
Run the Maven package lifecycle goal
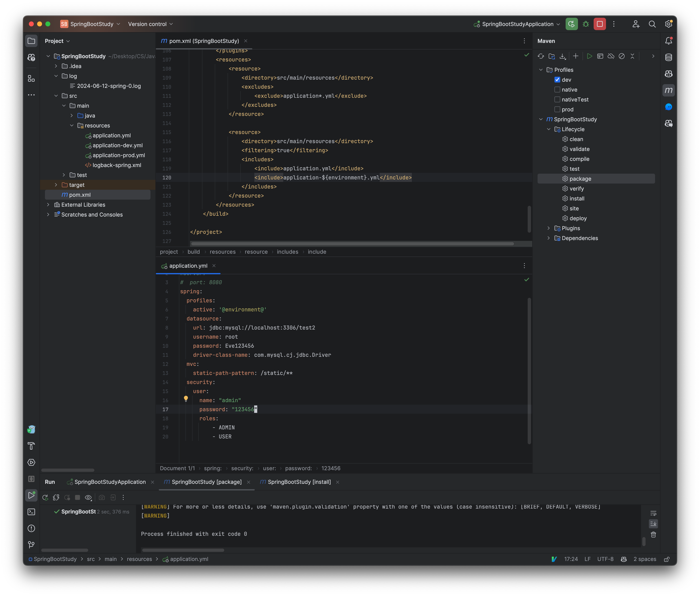coord(580,178)
